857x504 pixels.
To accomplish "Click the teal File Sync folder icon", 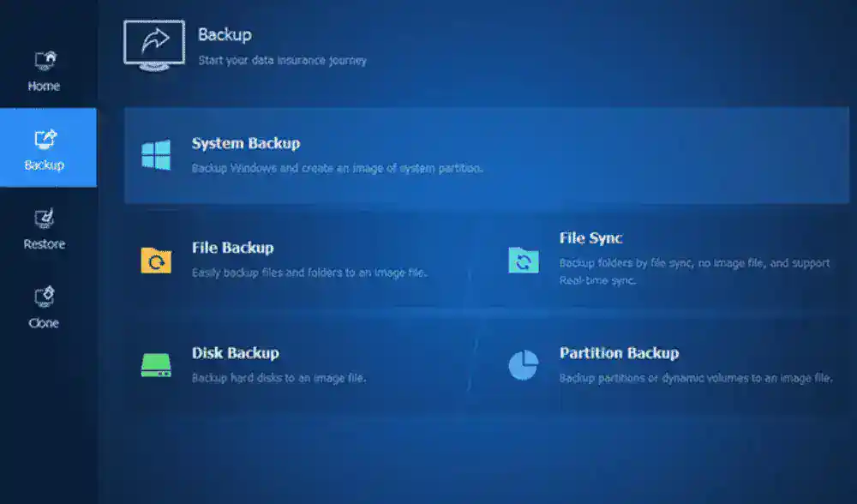I will point(524,261).
